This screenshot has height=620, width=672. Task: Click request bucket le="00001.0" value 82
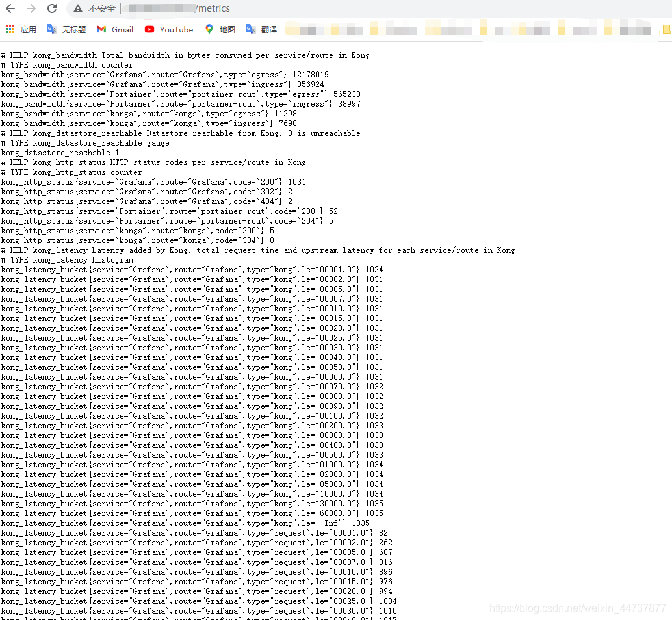[x=383, y=533]
